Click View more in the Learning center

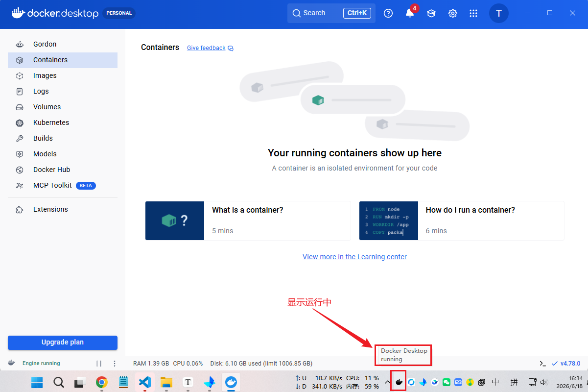coord(354,257)
